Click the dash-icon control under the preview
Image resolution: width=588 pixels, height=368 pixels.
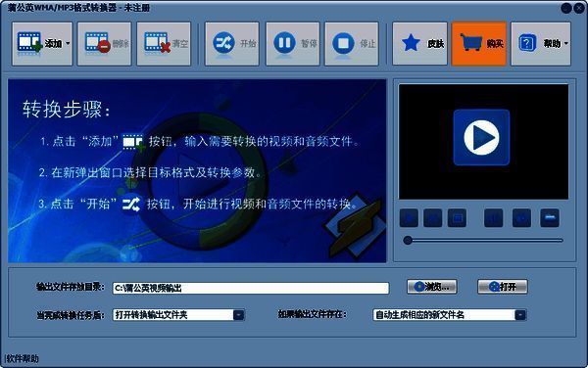pyautogui.click(x=550, y=218)
